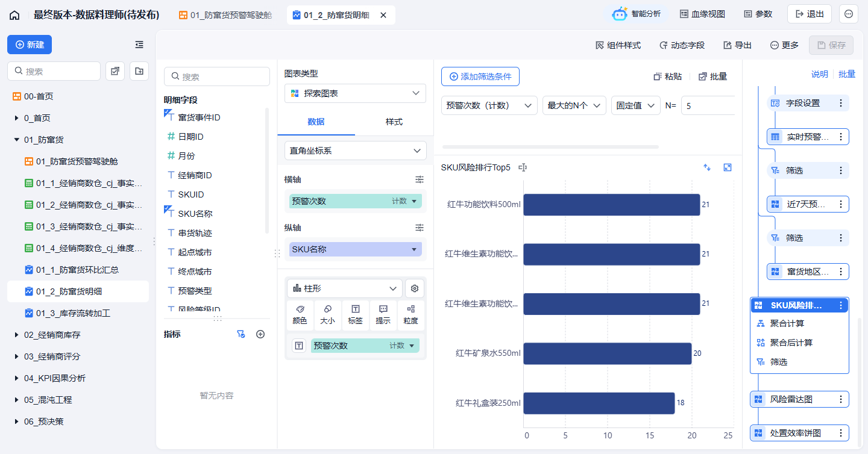Select the 聚合计算 sub-step
Viewport: 868px width, 454px height.
(x=799, y=323)
